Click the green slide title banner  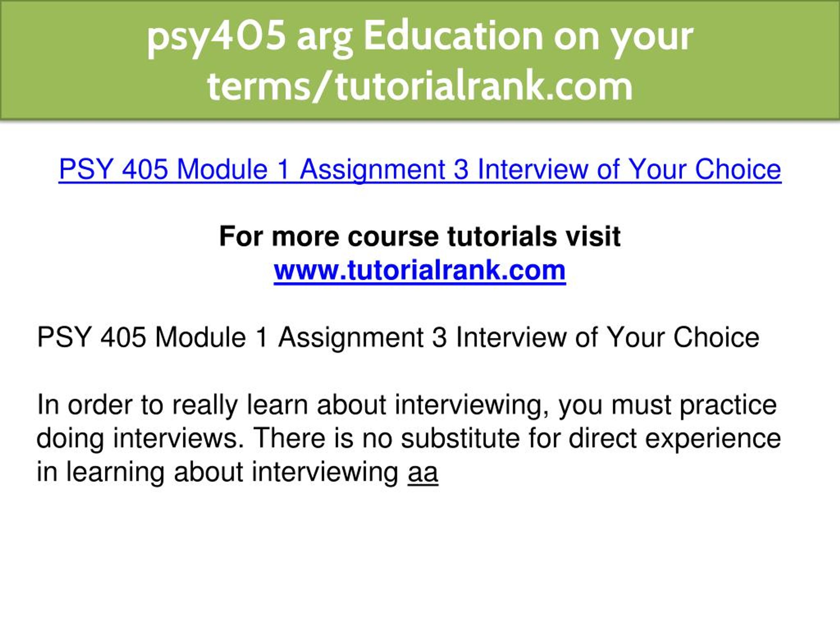pyautogui.click(x=420, y=60)
